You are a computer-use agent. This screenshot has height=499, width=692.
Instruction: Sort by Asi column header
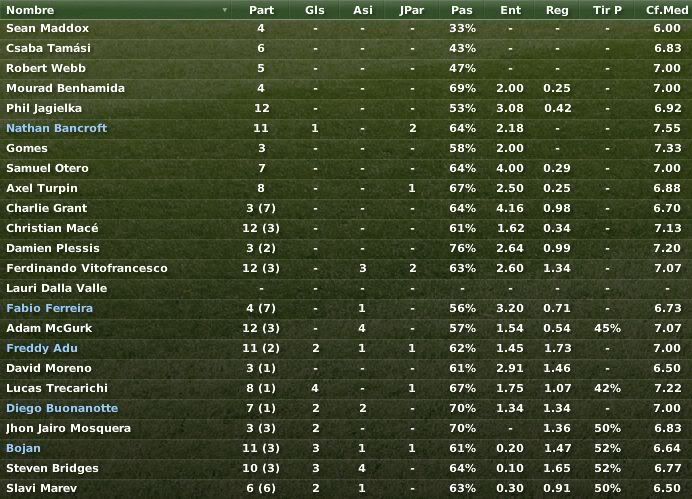[363, 10]
